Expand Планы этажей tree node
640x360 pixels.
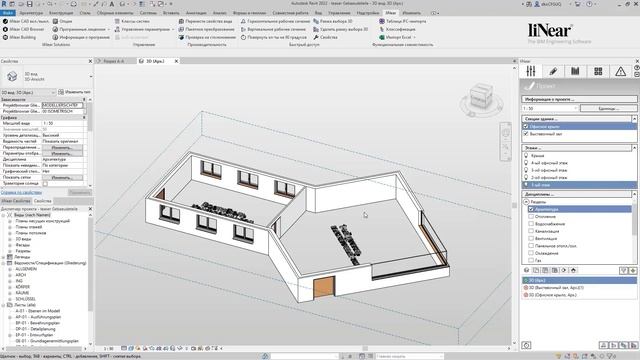(x=10, y=227)
